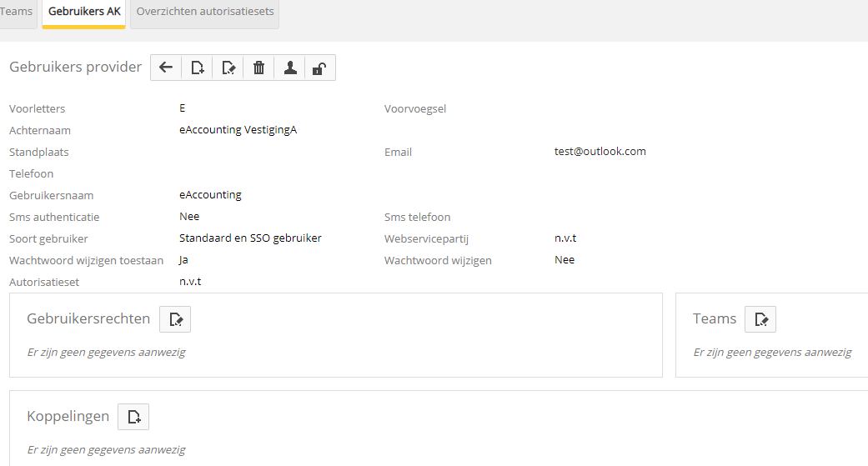868x466 pixels.
Task: Click the person silhouette icon in toolbar
Action: pyautogui.click(x=289, y=68)
